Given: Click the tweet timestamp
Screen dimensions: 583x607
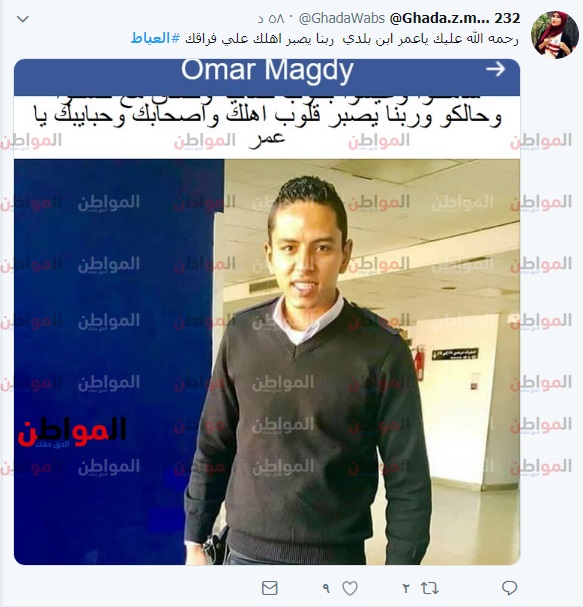Looking at the screenshot, I should [x=271, y=18].
